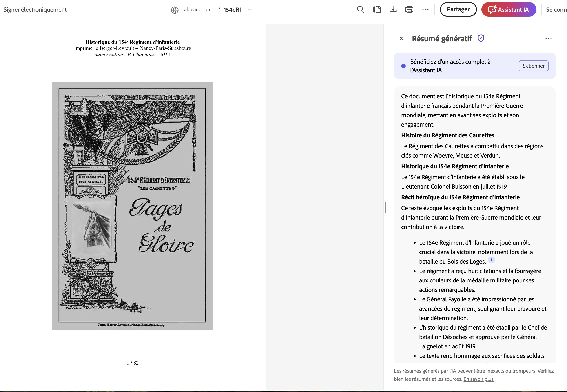The width and height of the screenshot is (567, 392).
Task: Click the search magnifier icon
Action: [x=361, y=10]
